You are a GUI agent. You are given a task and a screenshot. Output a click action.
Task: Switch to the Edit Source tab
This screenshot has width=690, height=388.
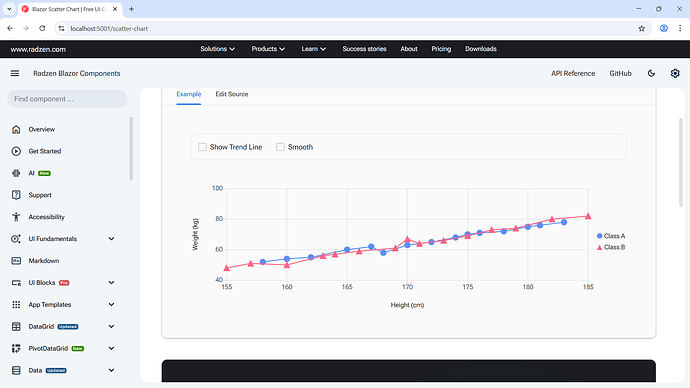[x=232, y=94]
